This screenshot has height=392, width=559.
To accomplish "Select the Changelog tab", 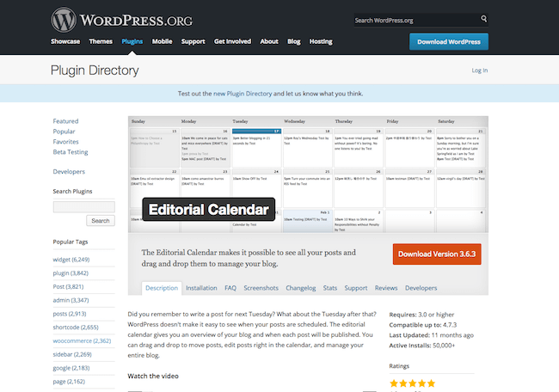I will point(302,288).
